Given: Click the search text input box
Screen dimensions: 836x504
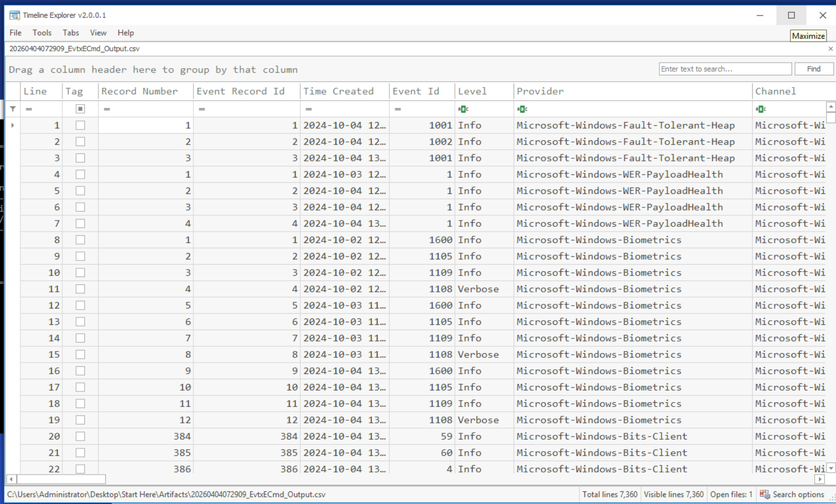Looking at the screenshot, I should point(724,69).
